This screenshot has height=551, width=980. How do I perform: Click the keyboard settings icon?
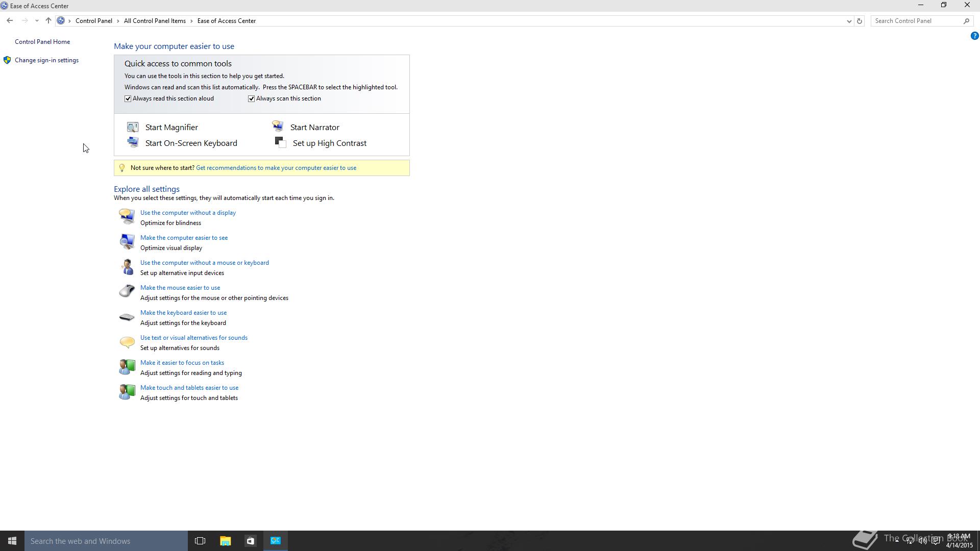tap(127, 317)
